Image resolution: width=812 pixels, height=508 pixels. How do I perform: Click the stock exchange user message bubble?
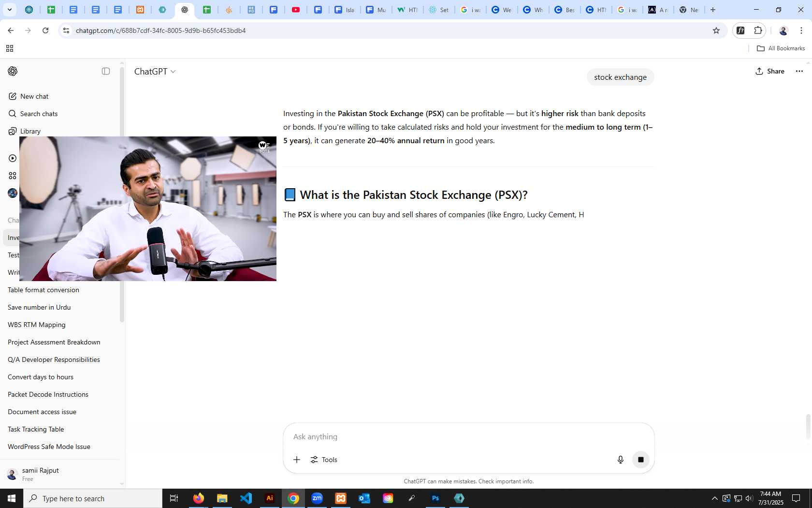click(620, 77)
